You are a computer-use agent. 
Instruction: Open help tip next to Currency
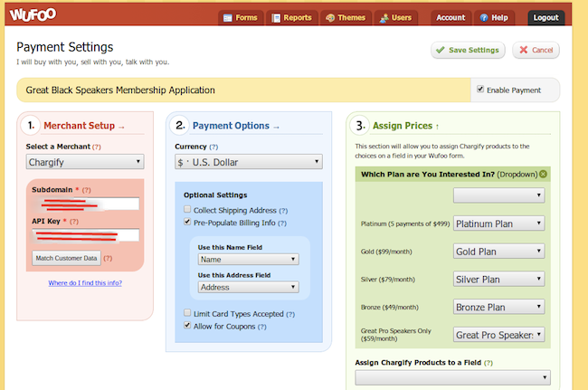(213, 147)
